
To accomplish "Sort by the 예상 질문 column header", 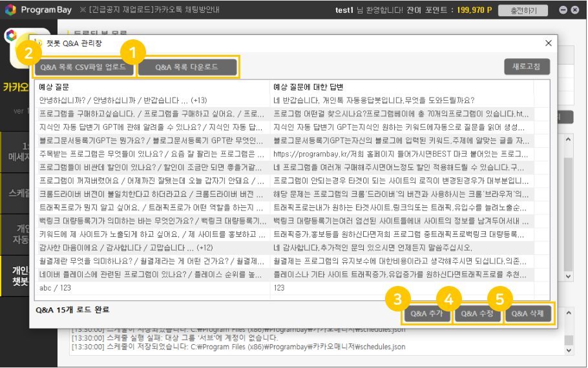I will point(152,87).
